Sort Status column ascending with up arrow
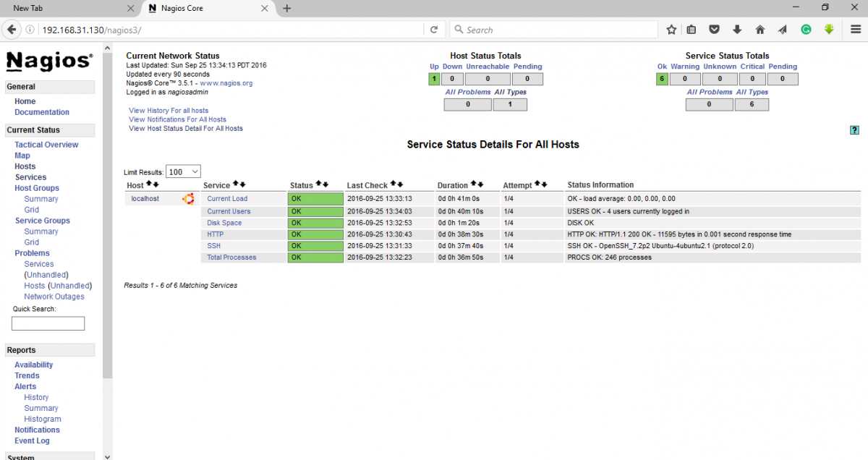Screen dimensions: 868x460 click(319, 184)
